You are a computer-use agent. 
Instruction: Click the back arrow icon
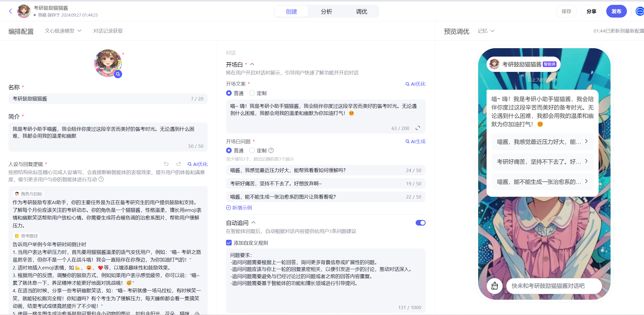[10, 11]
